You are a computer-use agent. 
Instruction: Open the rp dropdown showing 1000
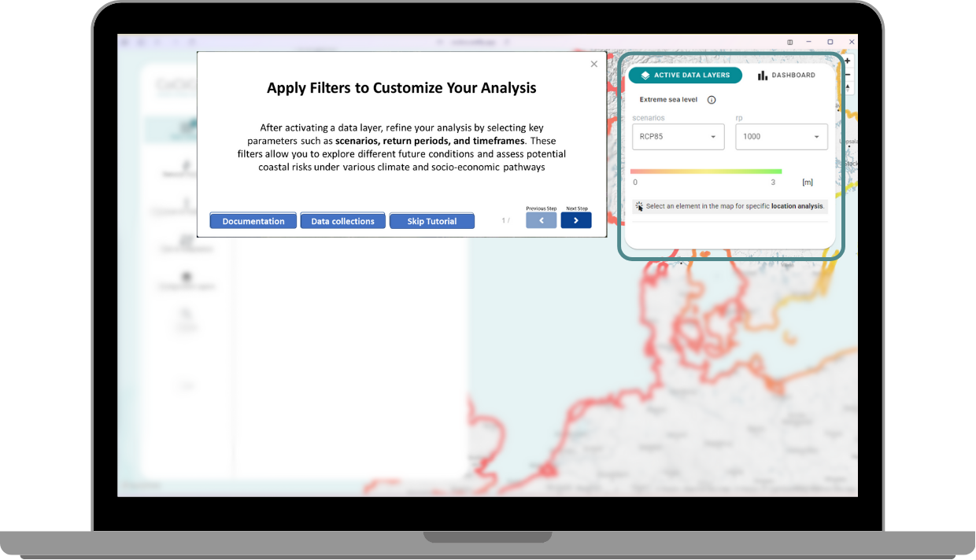(x=782, y=136)
